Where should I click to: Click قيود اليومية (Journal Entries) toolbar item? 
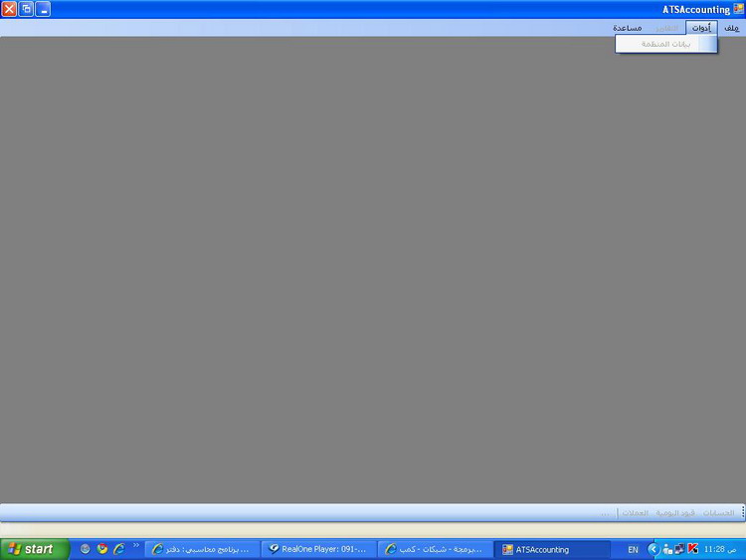coord(675,513)
